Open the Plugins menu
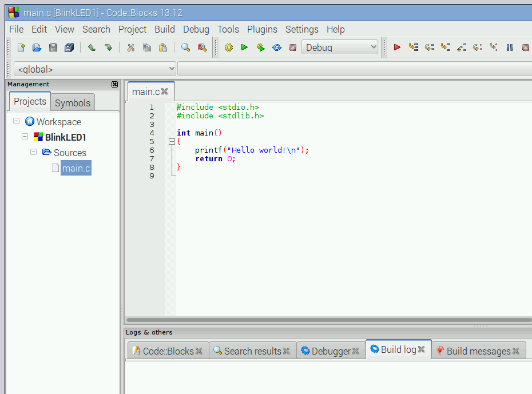Image resolution: width=532 pixels, height=394 pixels. 262,29
